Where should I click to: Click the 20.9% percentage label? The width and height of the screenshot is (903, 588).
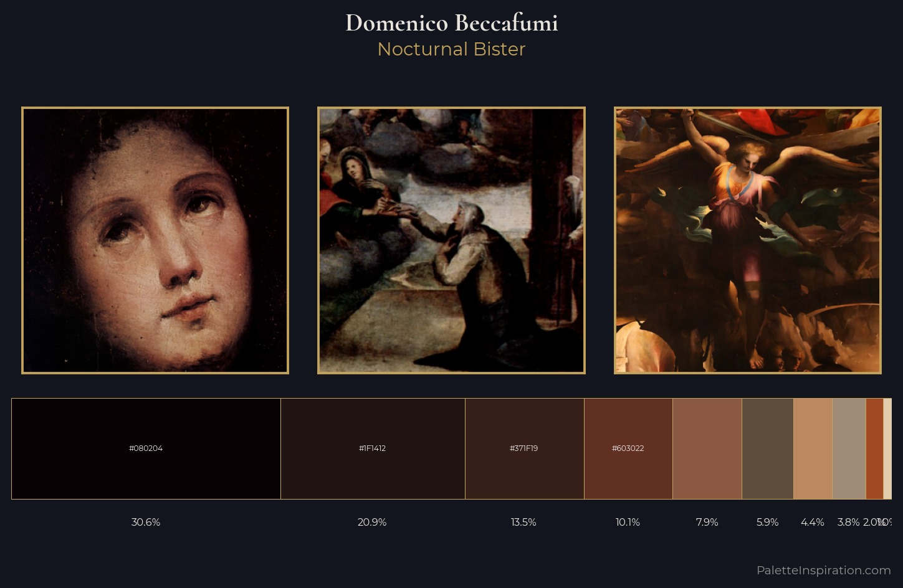coord(372,522)
